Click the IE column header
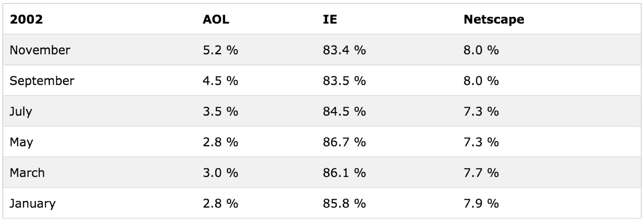 (330, 19)
